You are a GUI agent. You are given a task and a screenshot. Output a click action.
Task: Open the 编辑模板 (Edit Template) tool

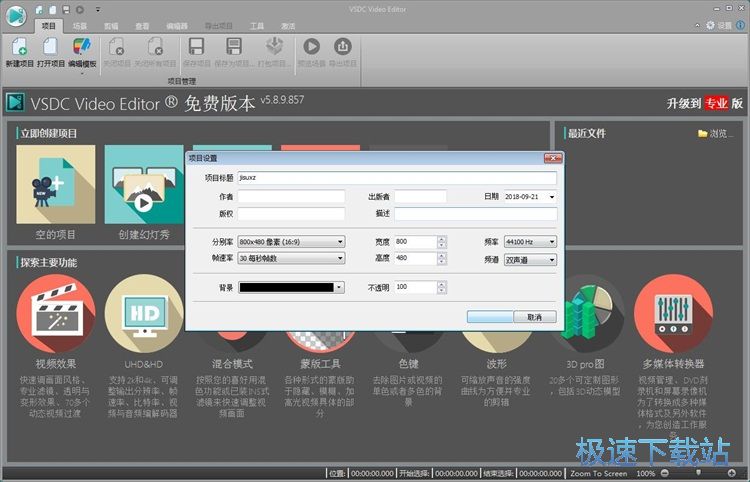[81, 47]
